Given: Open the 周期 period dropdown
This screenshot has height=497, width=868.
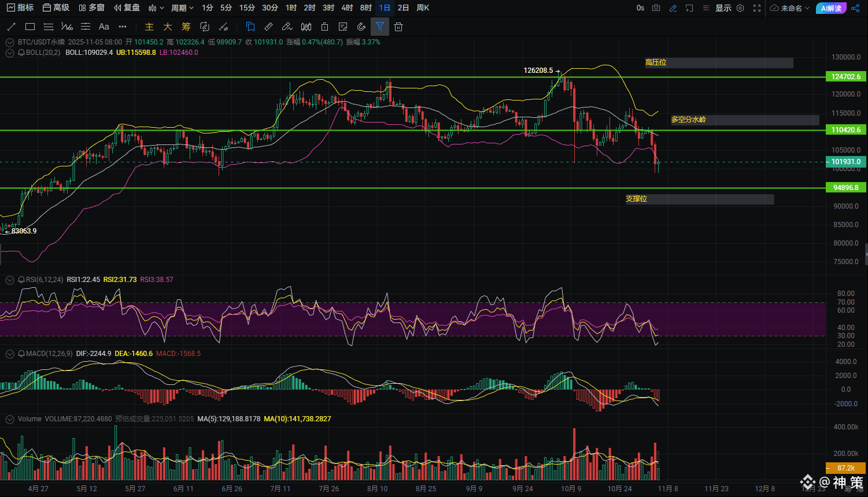Looking at the screenshot, I should point(182,8).
